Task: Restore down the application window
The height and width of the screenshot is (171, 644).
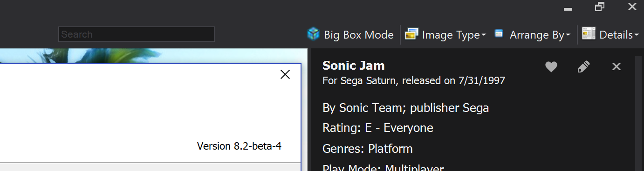Action: click(x=600, y=7)
